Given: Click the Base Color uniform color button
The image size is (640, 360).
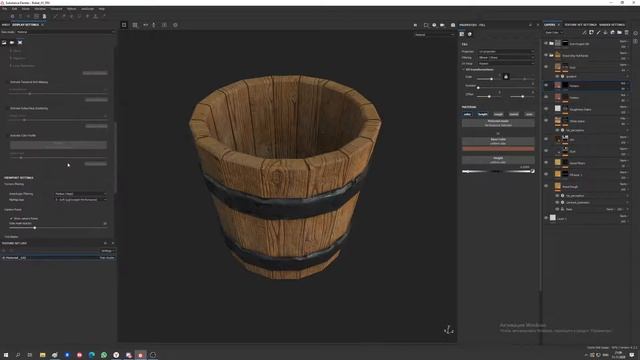Looking at the screenshot, I should [x=498, y=141].
